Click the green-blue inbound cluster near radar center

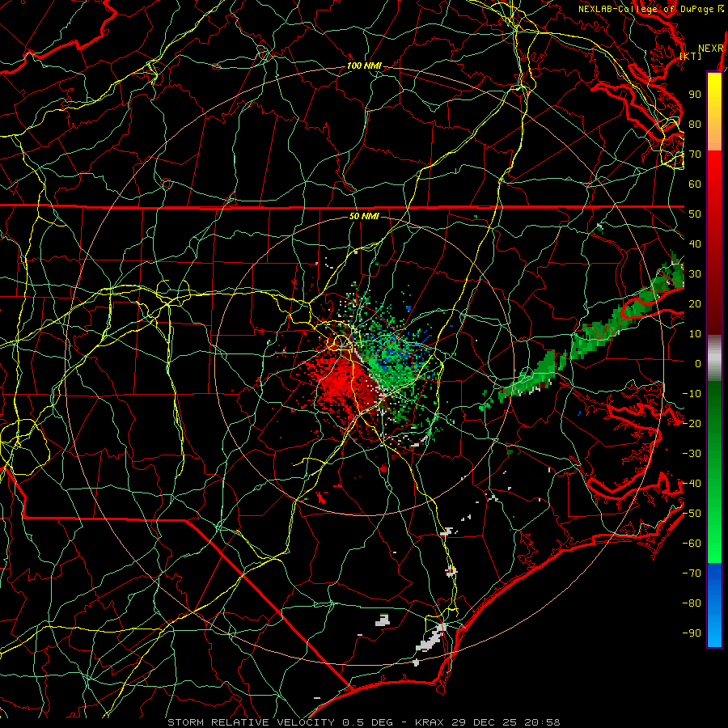click(395, 358)
